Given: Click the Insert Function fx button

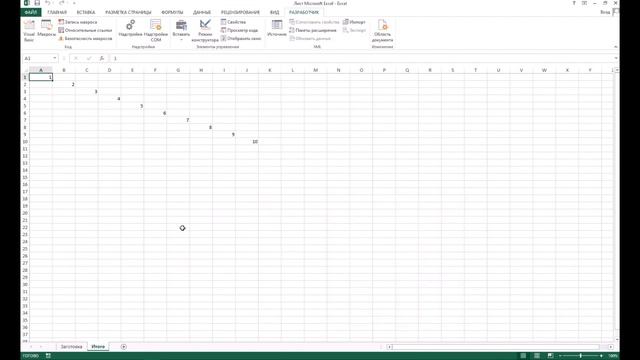Looking at the screenshot, I should point(102,58).
